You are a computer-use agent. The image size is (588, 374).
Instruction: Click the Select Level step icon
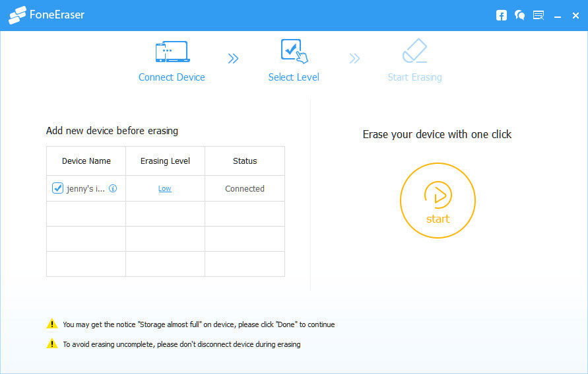294,51
